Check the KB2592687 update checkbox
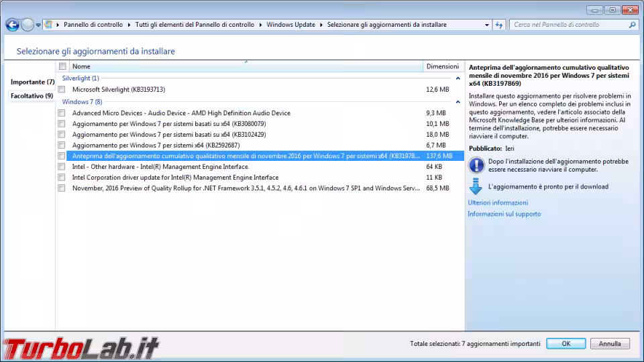This screenshot has height=362, width=644. click(62, 145)
